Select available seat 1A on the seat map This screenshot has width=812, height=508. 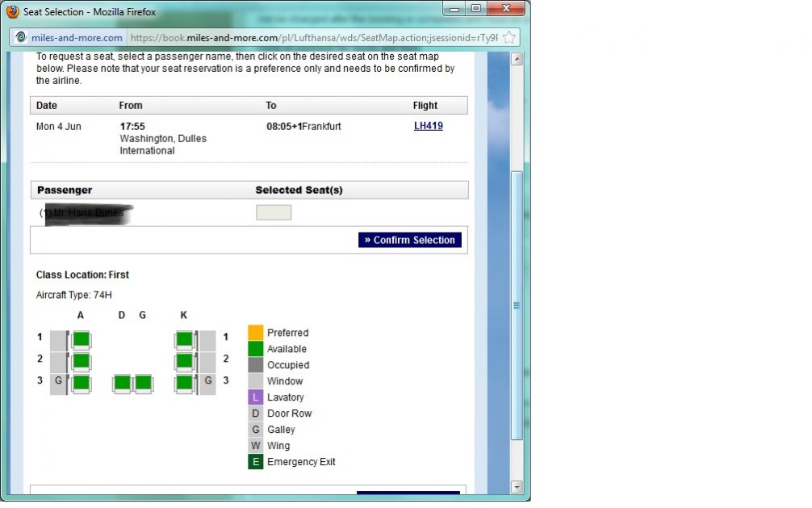click(81, 339)
